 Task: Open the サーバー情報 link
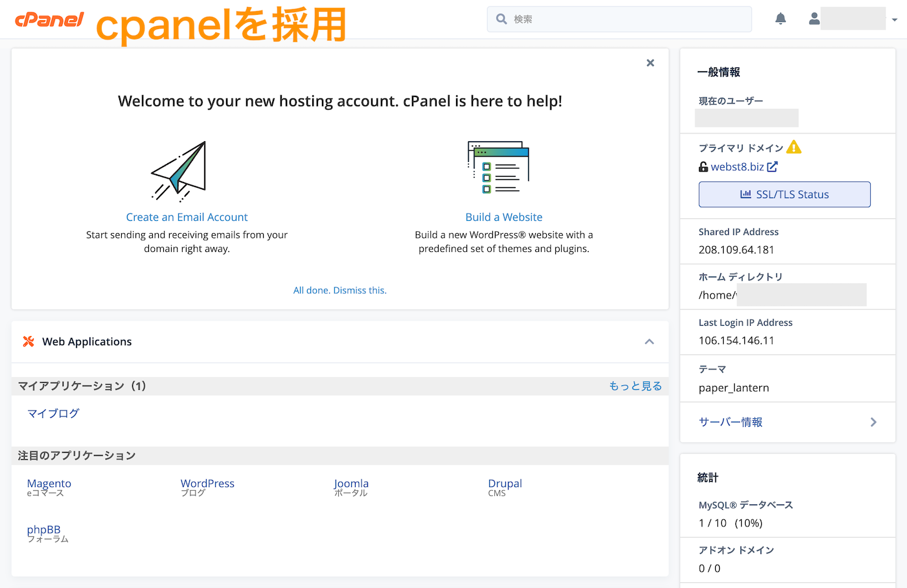731,422
